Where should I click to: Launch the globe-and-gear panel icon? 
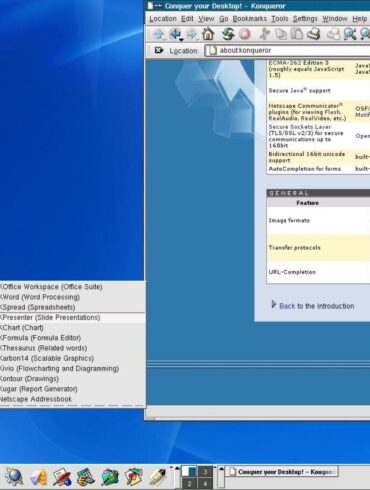[x=14, y=477]
